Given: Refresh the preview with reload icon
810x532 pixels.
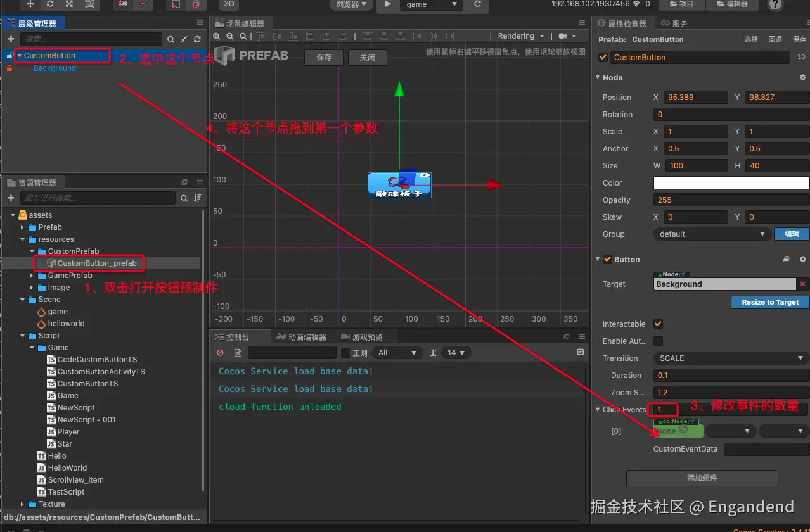Looking at the screenshot, I should [476, 4].
